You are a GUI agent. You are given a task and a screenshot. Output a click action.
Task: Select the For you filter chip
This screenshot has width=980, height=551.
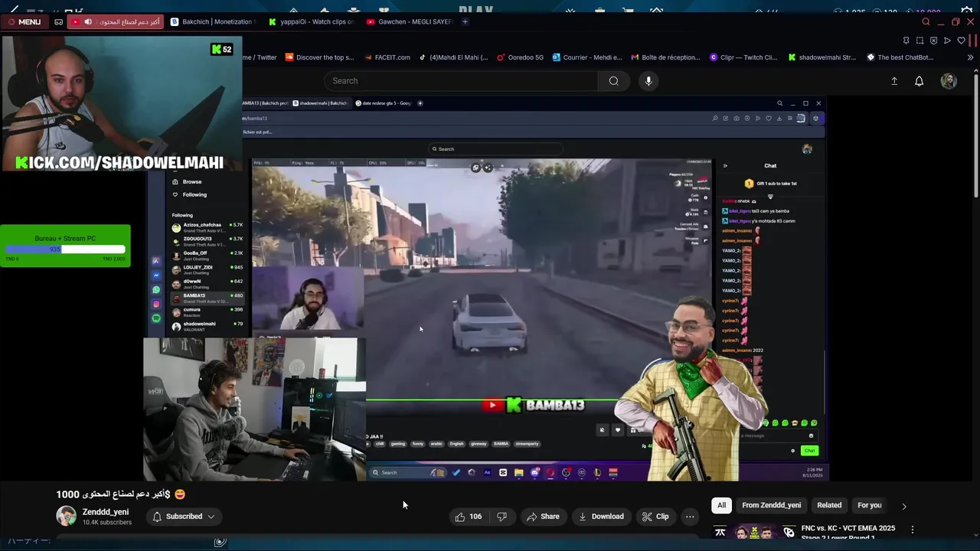(870, 505)
